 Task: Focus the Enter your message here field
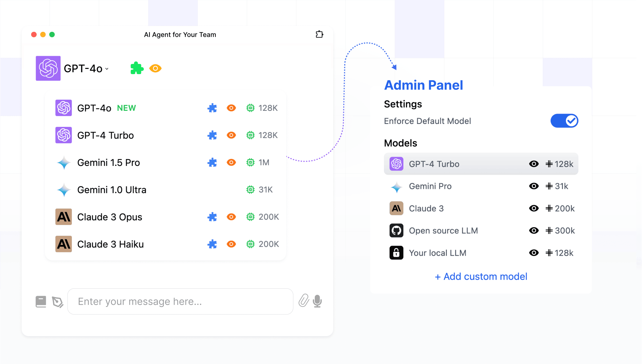pyautogui.click(x=180, y=301)
